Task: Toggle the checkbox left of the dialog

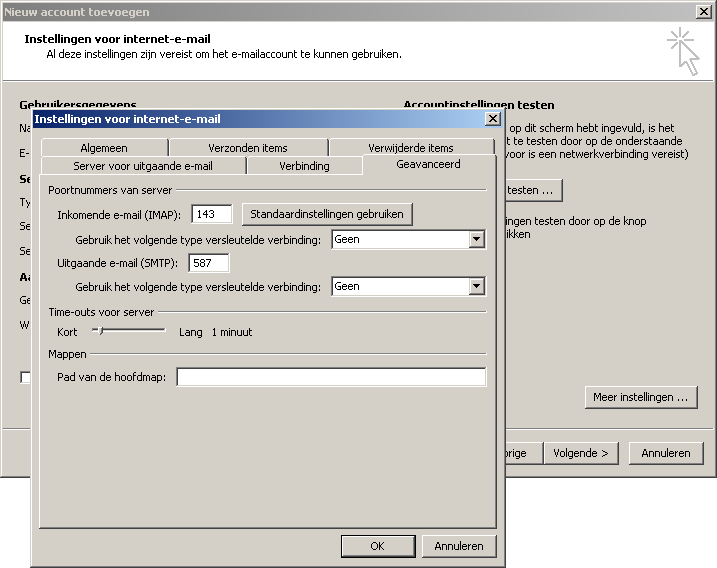Action: (x=26, y=377)
